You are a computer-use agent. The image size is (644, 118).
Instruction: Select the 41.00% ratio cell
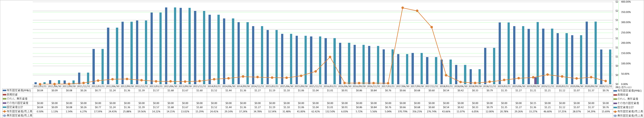click(x=301, y=112)
